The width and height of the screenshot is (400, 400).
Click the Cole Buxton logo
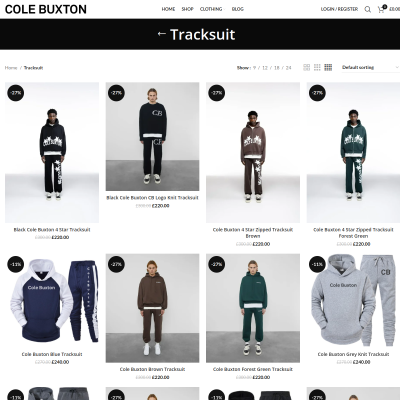tap(46, 9)
